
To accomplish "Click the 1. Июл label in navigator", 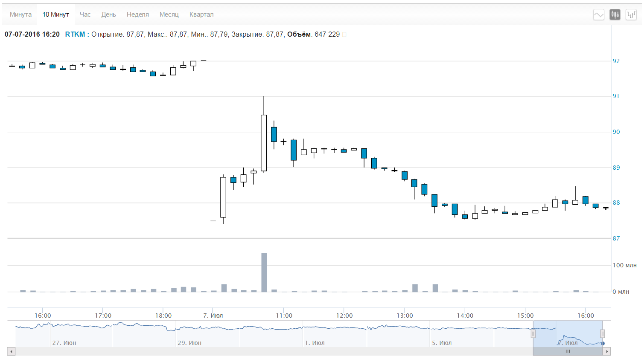I will [315, 343].
